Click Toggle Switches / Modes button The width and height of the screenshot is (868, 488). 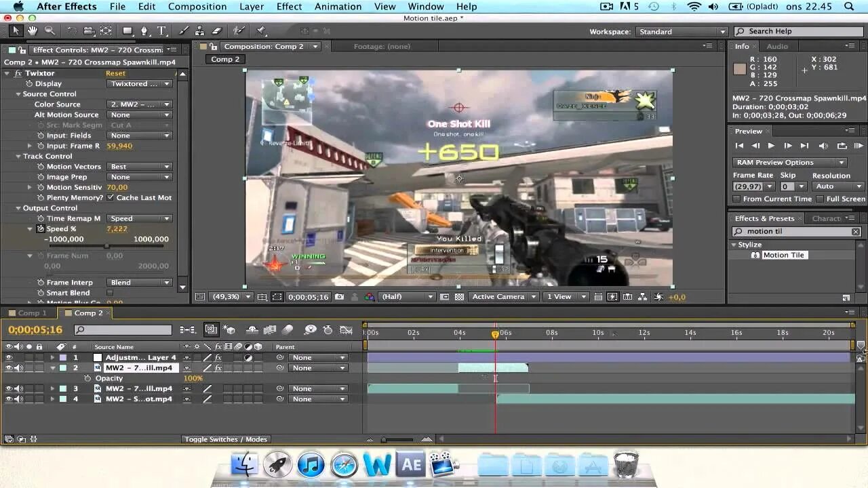[226, 439]
